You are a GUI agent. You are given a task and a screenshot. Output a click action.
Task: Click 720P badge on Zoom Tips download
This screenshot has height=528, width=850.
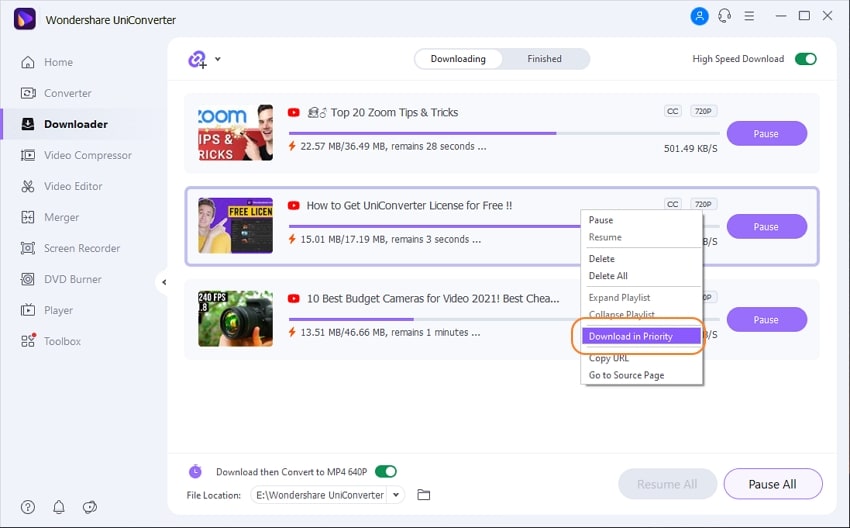coord(703,111)
